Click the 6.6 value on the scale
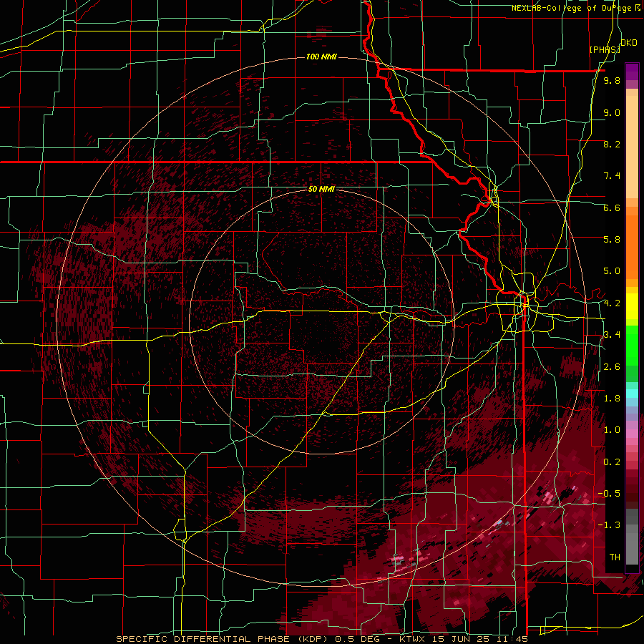644x644 pixels. pos(612,208)
